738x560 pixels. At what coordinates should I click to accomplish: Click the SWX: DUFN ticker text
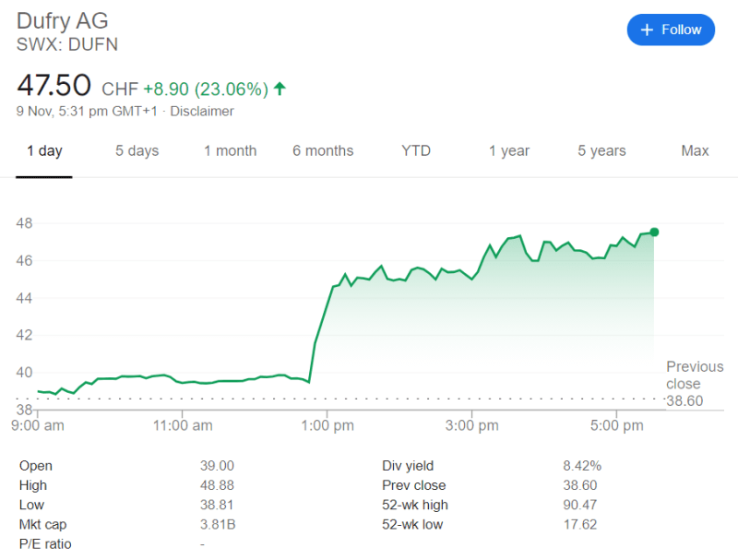click(x=66, y=44)
